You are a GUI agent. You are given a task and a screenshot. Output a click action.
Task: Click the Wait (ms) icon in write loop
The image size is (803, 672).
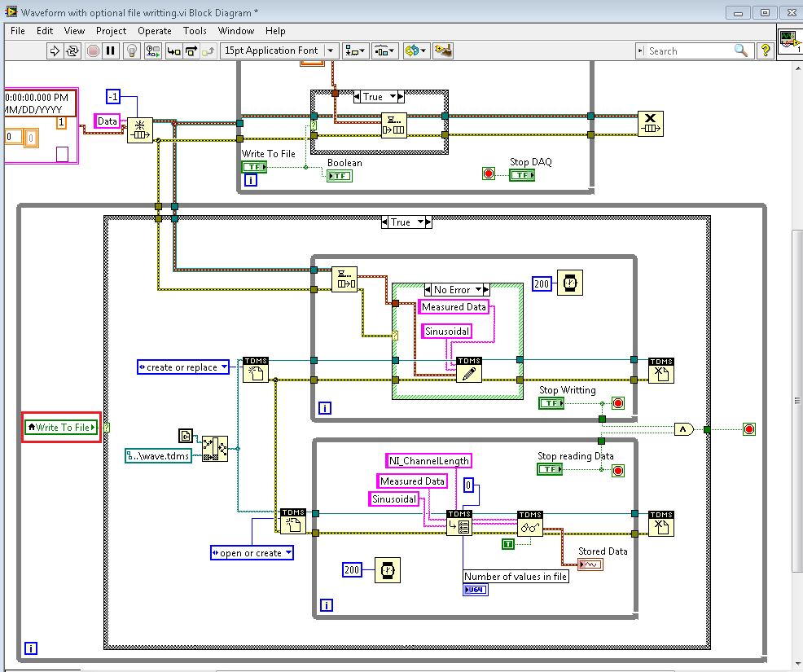[x=570, y=283]
